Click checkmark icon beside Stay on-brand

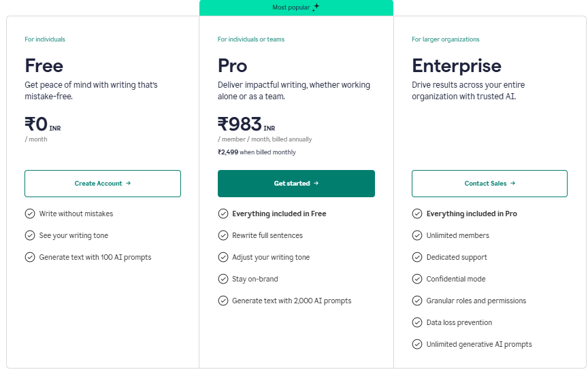(x=223, y=279)
